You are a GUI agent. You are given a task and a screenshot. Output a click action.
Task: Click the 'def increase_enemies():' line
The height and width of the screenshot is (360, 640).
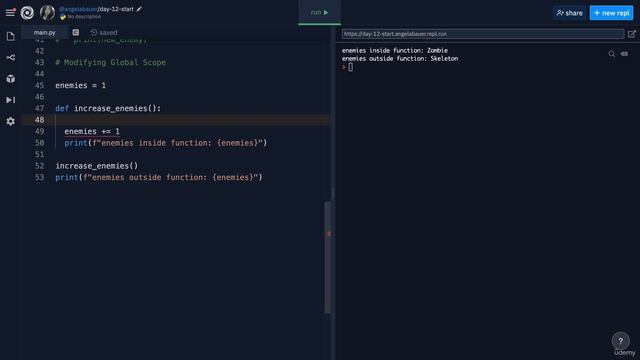pyautogui.click(x=108, y=108)
